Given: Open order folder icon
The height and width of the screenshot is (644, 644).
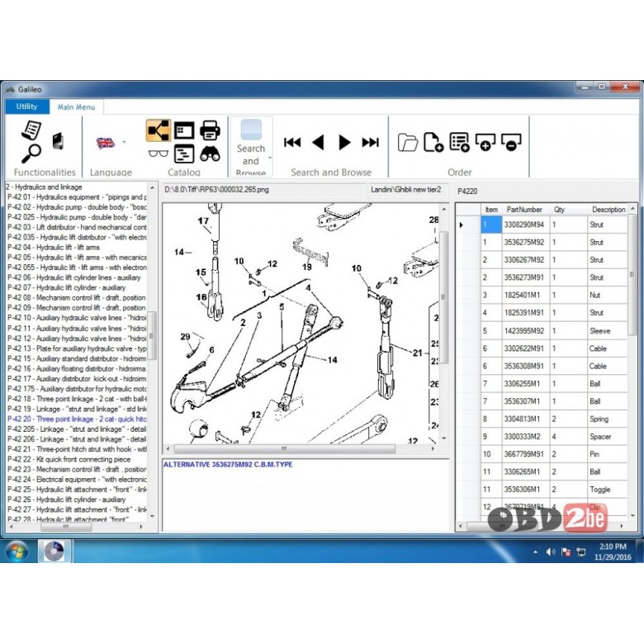Looking at the screenshot, I should (x=407, y=142).
